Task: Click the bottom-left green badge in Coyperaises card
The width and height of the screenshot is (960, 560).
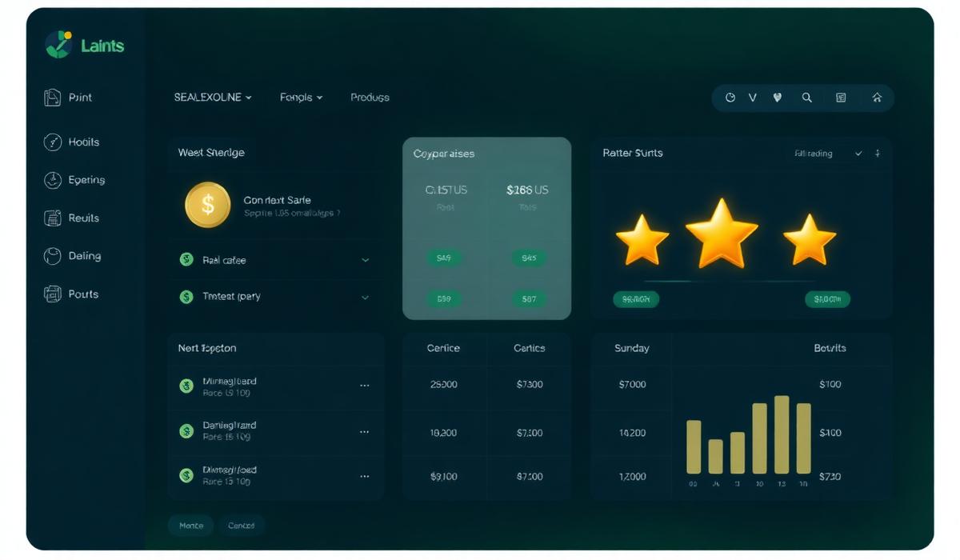Action: tap(444, 299)
